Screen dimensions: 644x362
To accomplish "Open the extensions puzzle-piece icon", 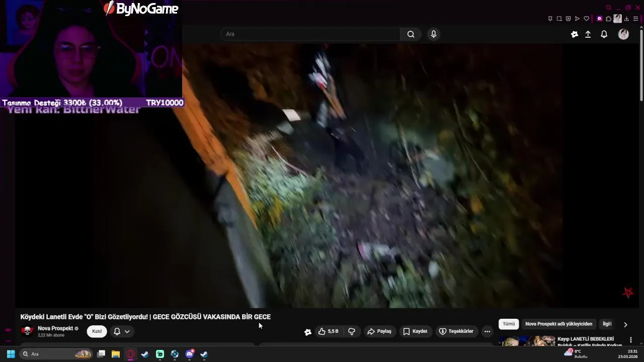I will pos(608,19).
